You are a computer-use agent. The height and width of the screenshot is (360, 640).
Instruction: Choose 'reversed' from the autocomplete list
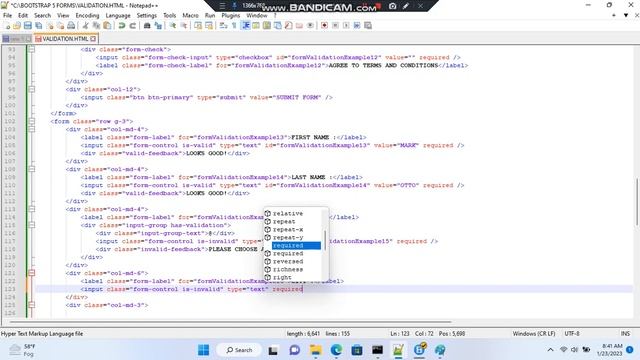(293, 261)
